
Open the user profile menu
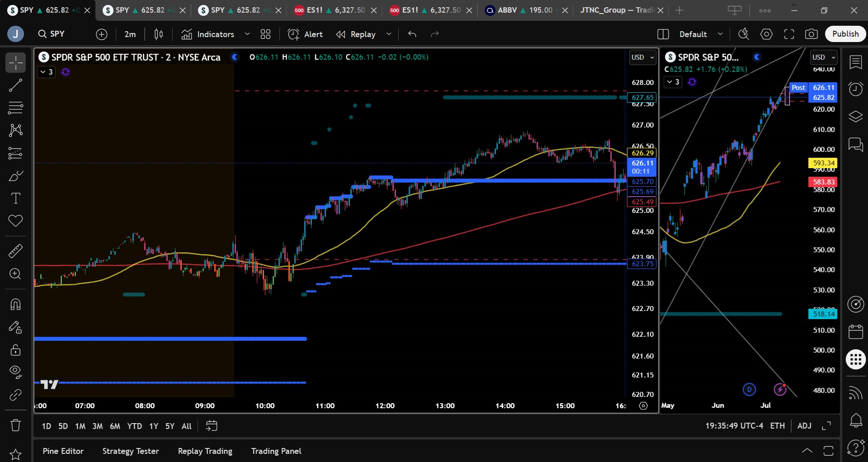tap(15, 34)
